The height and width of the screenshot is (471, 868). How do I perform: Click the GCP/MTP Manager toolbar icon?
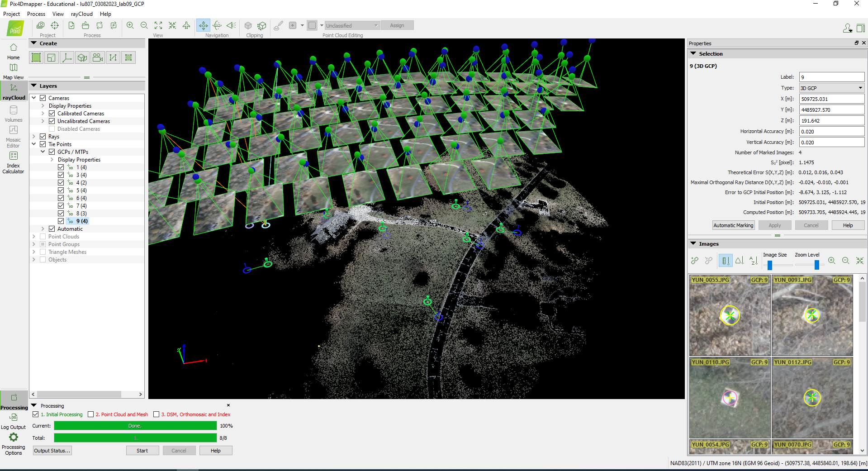55,25
